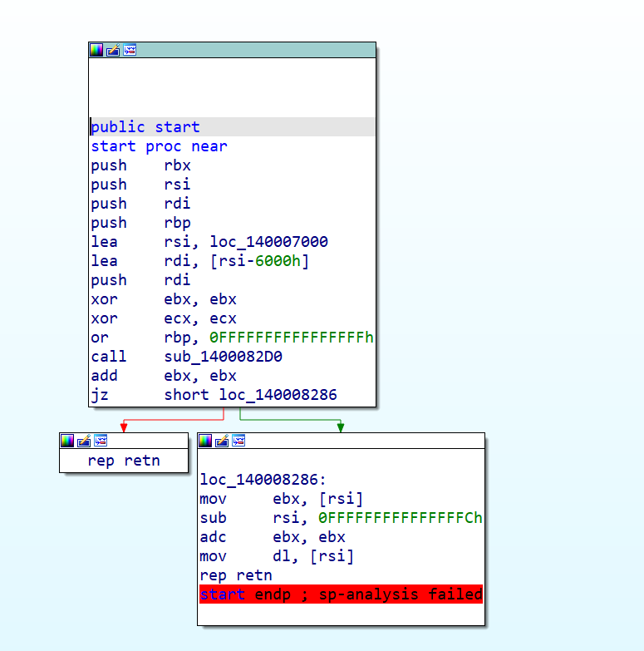Click the 6000h offset value
This screenshot has height=651, width=644.
pyautogui.click(x=278, y=261)
